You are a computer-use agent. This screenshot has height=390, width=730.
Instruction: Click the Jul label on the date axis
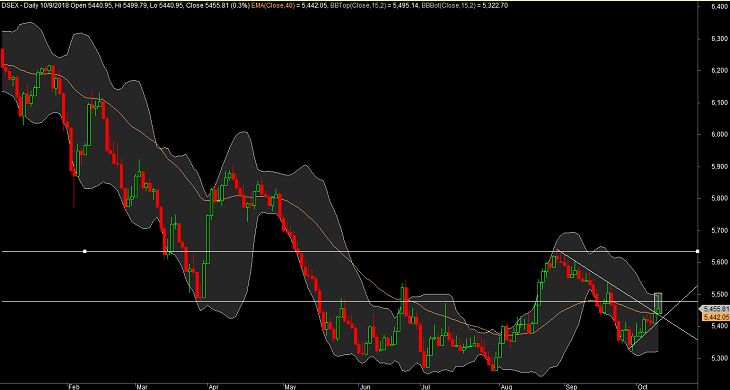pos(424,386)
